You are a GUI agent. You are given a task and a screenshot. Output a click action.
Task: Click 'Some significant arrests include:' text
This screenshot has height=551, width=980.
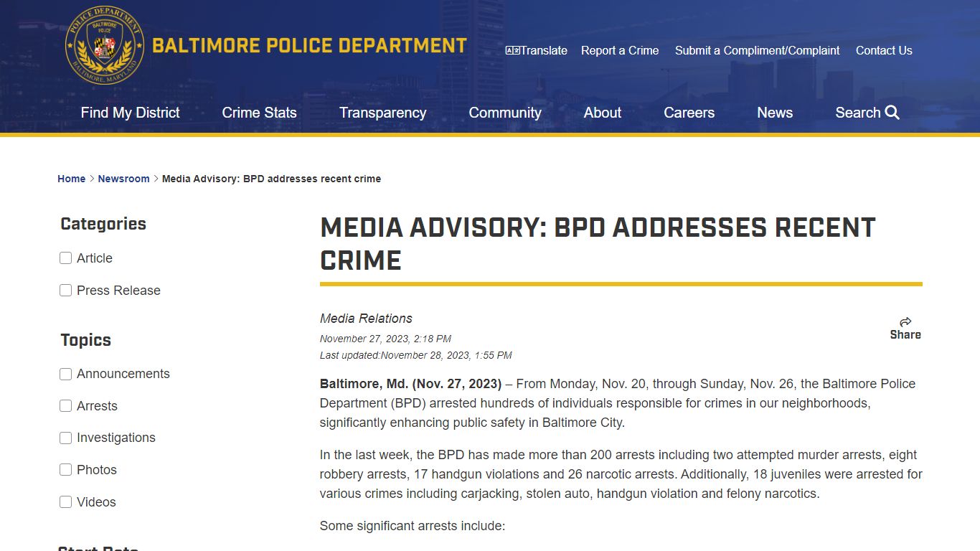coord(413,526)
